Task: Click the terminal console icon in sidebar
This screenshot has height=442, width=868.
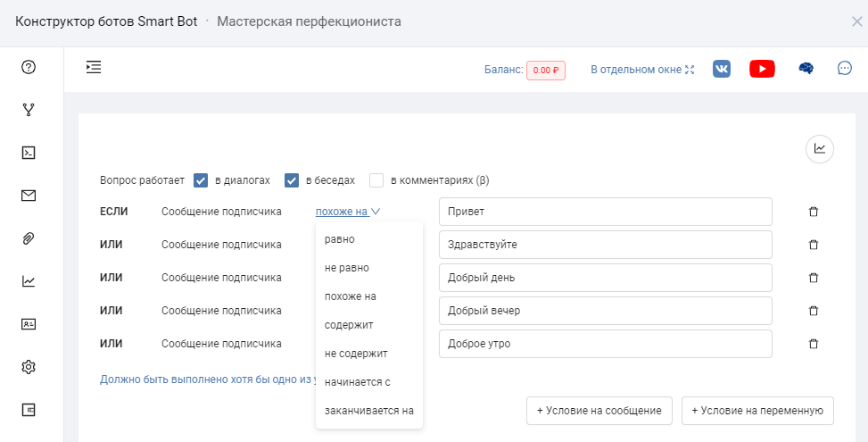Action: (x=29, y=153)
